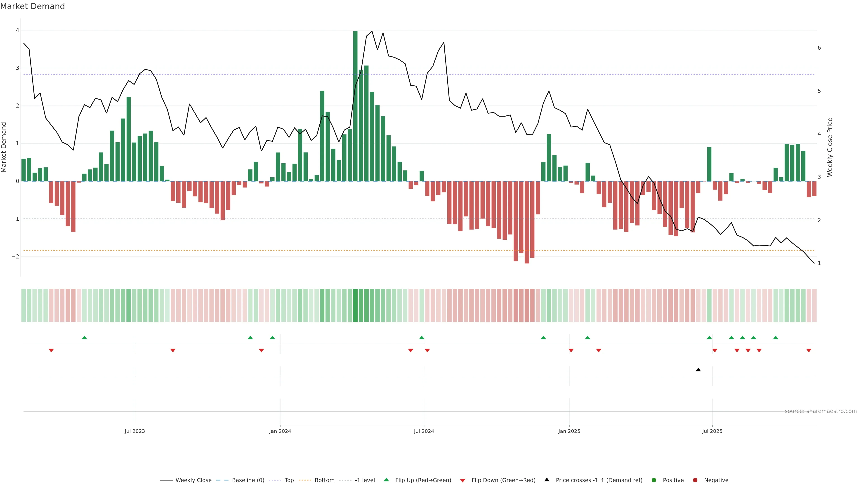Click the first red flip-down marker on left
Viewport: 868px width, 488px height.
tap(51, 351)
